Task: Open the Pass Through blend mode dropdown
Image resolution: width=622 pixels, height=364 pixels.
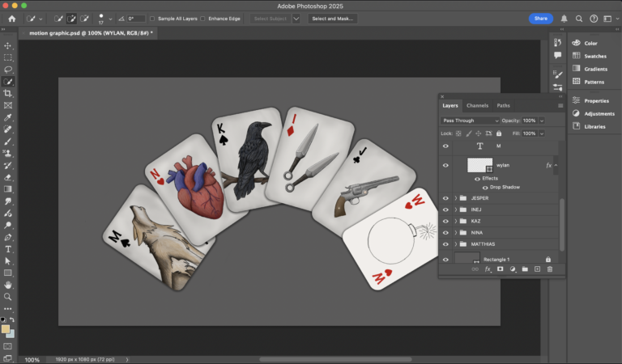Action: [470, 121]
